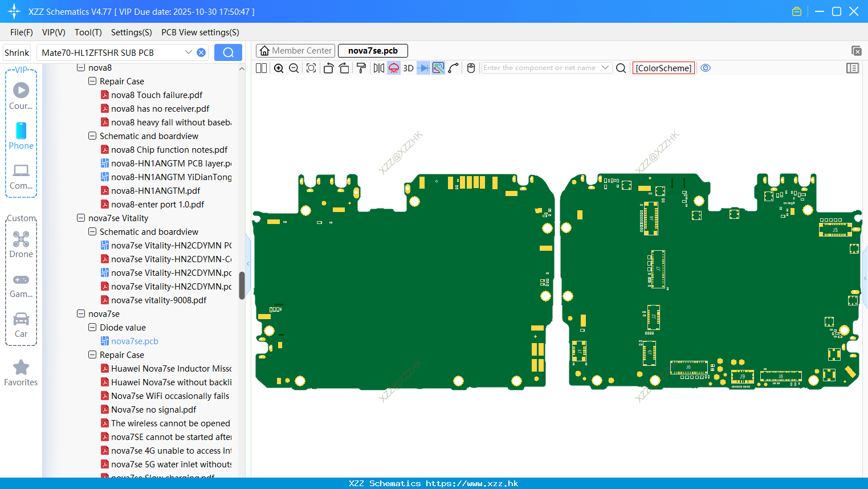Switch to the nova7se.pcb tab
Viewport: 868px width, 489px height.
click(x=373, y=51)
